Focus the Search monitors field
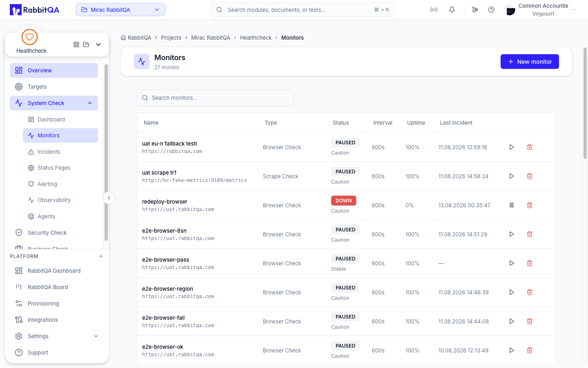Screen dimensions: 588x368 pyautogui.click(x=215, y=98)
